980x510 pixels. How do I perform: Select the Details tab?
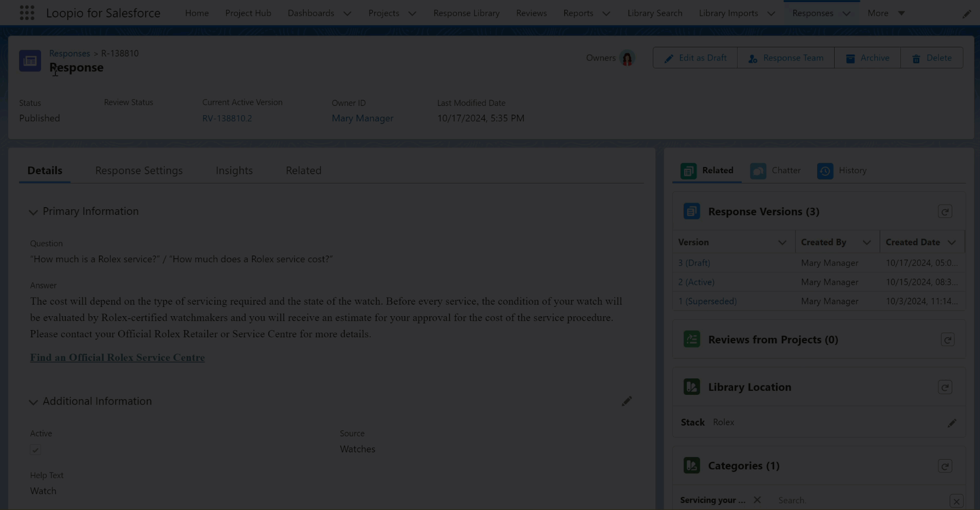45,171
